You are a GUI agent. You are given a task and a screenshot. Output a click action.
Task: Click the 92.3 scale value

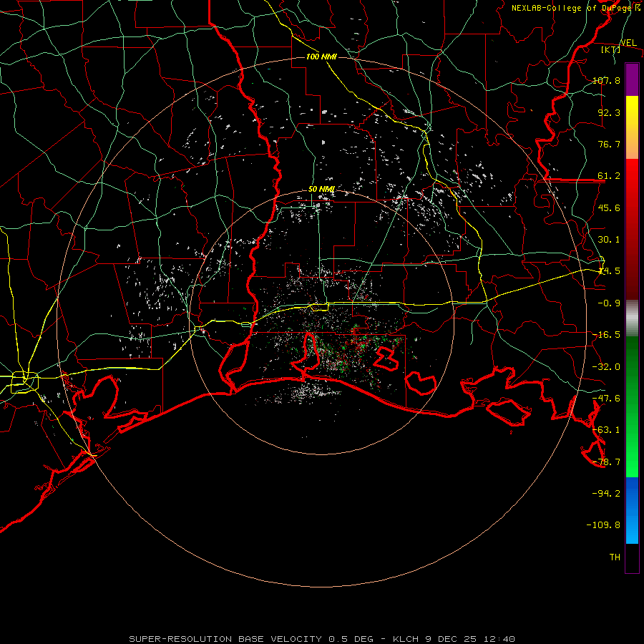point(609,112)
